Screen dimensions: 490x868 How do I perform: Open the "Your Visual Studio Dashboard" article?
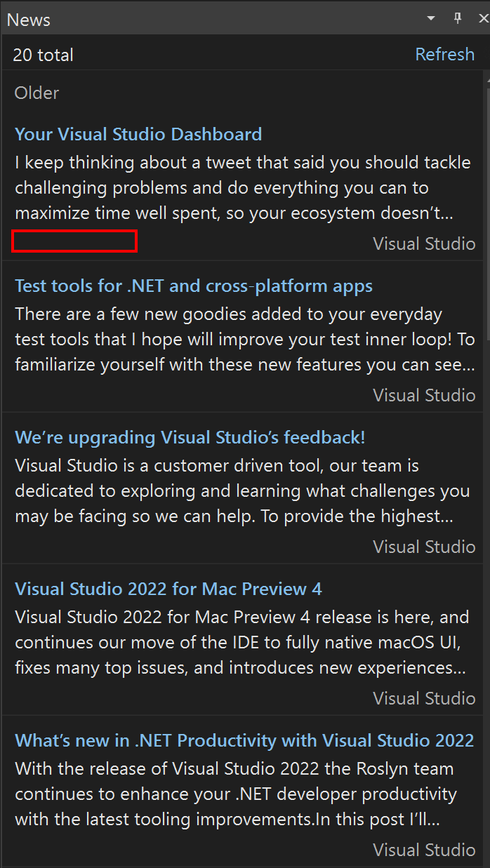(138, 134)
